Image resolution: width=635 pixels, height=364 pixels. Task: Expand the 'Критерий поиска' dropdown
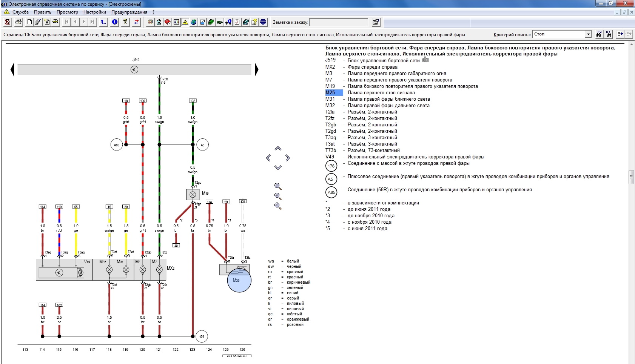click(x=588, y=34)
